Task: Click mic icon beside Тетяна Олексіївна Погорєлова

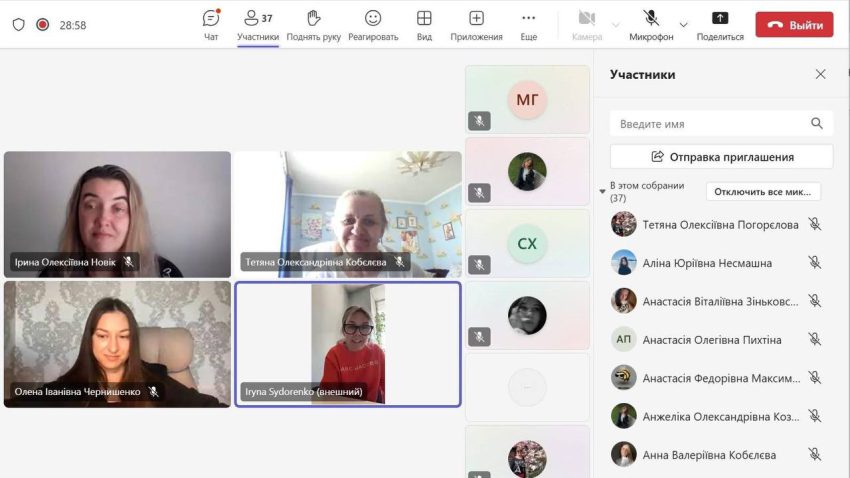Action: pyautogui.click(x=814, y=224)
